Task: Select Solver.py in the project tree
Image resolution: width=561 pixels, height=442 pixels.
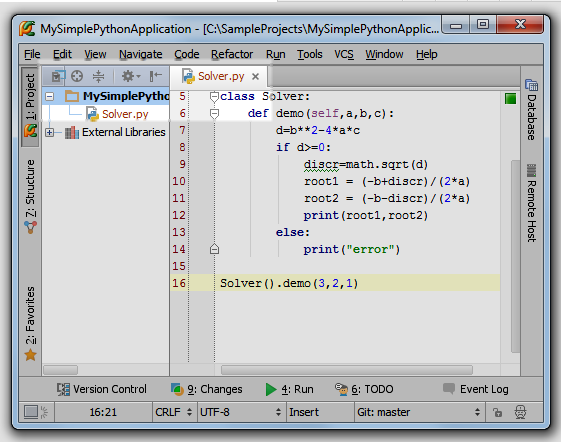Action: click(125, 114)
